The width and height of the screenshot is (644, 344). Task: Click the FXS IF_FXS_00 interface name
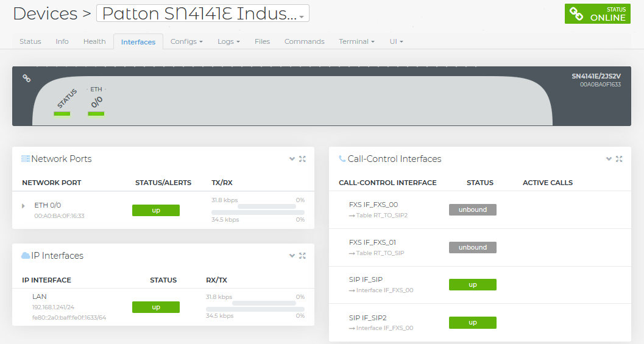[x=373, y=205]
